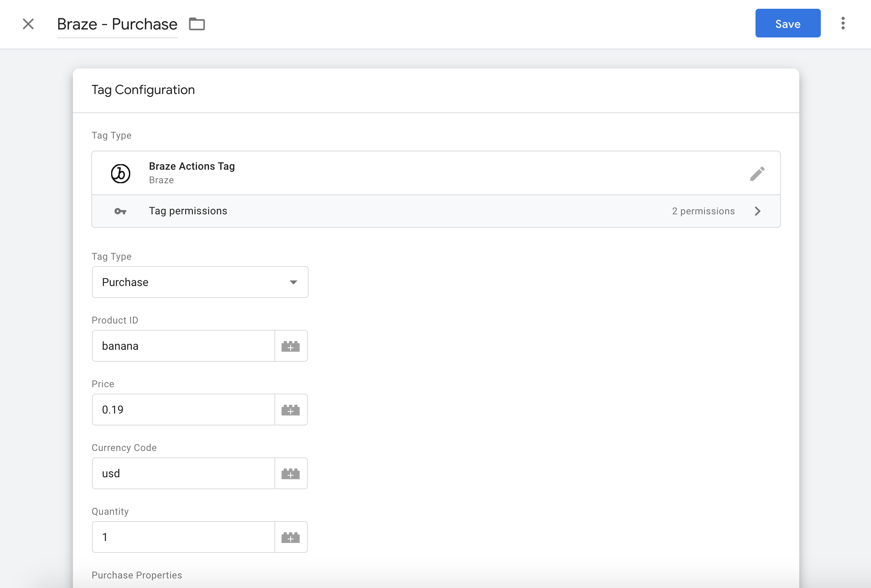Viewport: 871px width, 588px height.
Task: Open the three-dot more actions menu
Action: 843,24
